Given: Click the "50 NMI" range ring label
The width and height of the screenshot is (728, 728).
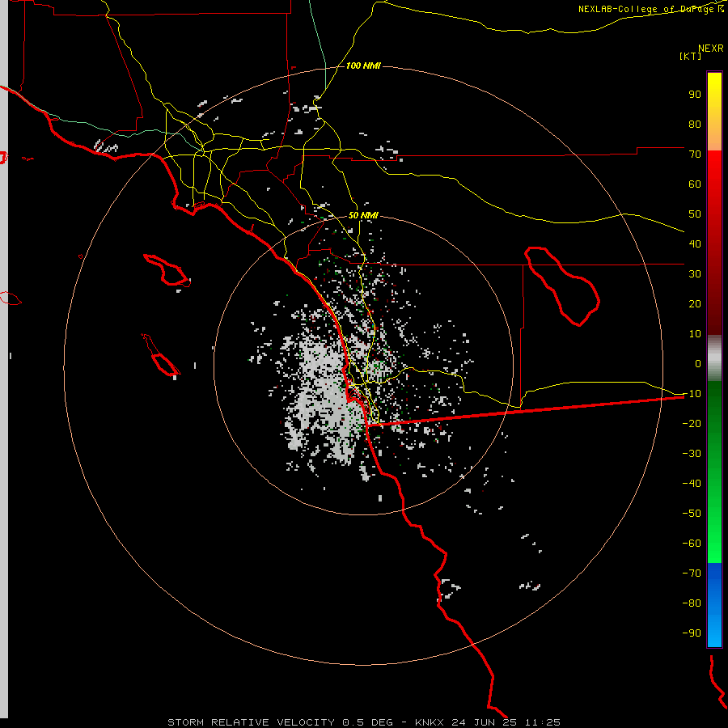Looking at the screenshot, I should click(x=363, y=215).
